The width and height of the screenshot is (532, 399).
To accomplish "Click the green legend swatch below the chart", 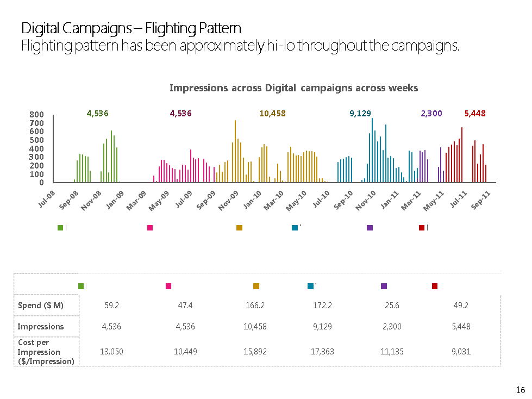I will (60, 227).
